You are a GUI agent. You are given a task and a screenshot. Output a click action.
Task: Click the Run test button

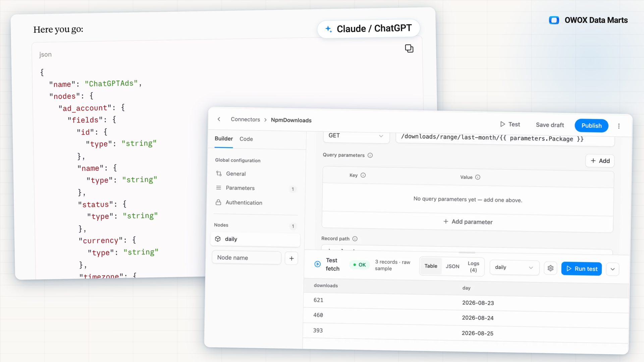[582, 269]
